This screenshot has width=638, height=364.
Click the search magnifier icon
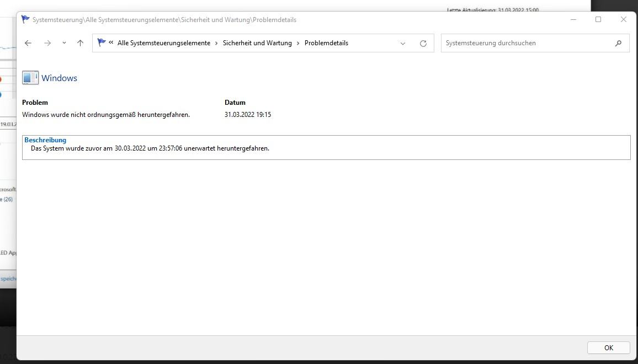point(618,43)
